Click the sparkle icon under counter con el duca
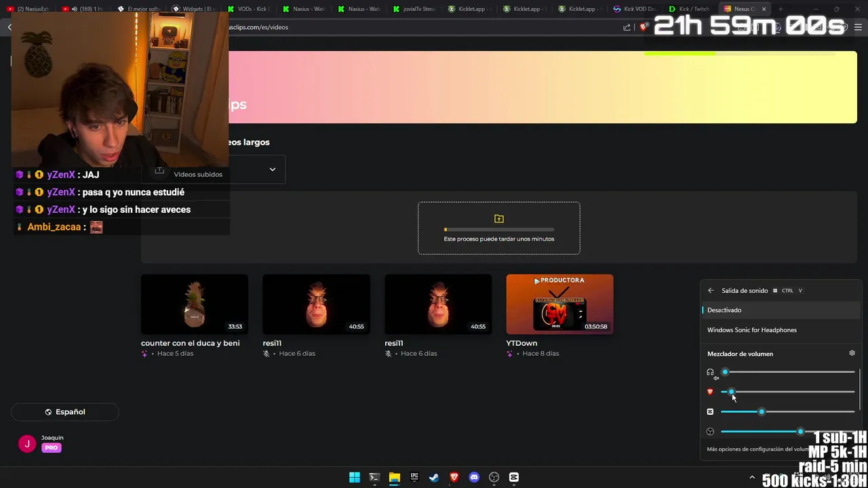This screenshot has height=488, width=868. pos(144,354)
